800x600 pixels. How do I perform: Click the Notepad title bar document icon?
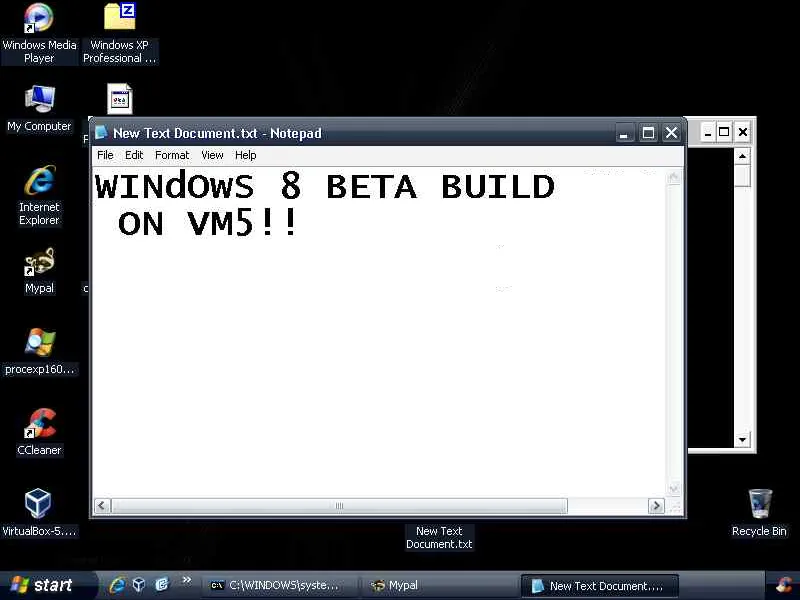click(101, 133)
